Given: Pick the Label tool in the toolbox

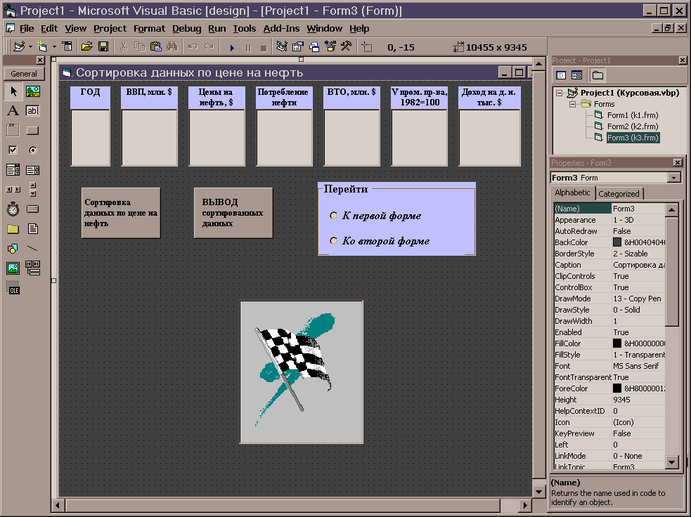Looking at the screenshot, I should pos(12,110).
